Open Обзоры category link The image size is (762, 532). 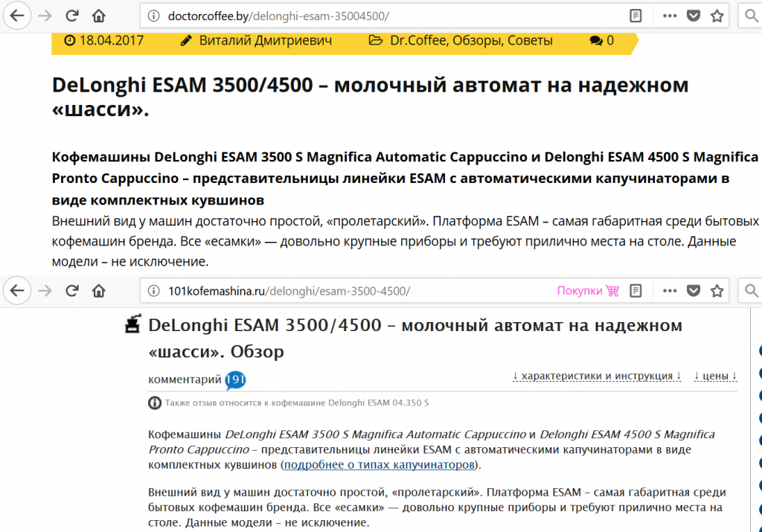[478, 40]
